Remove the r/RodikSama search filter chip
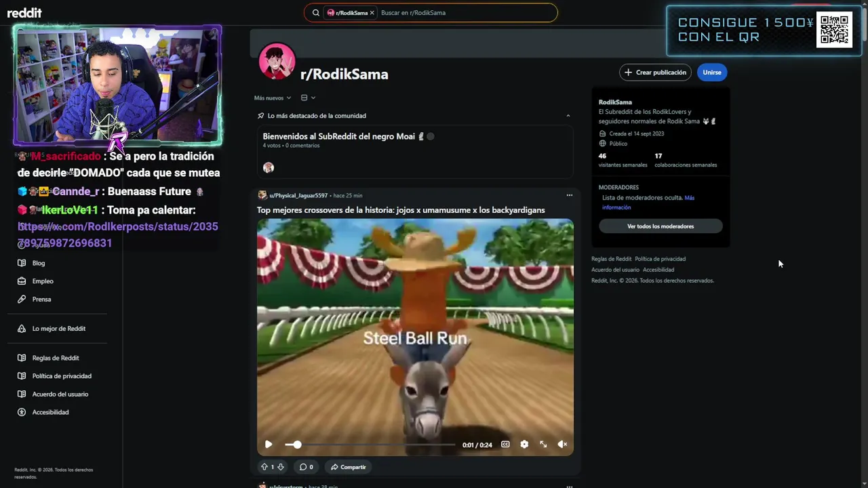Image resolution: width=868 pixels, height=488 pixels. (x=372, y=13)
